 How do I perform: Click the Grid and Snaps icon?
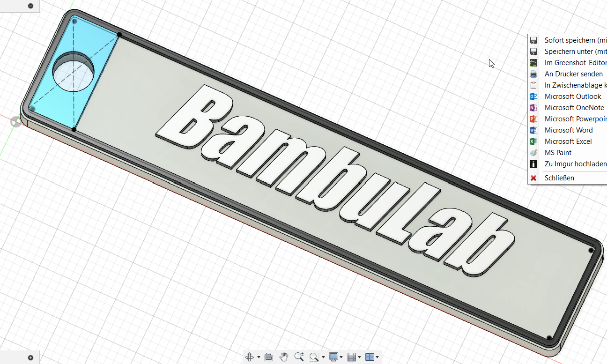point(352,357)
